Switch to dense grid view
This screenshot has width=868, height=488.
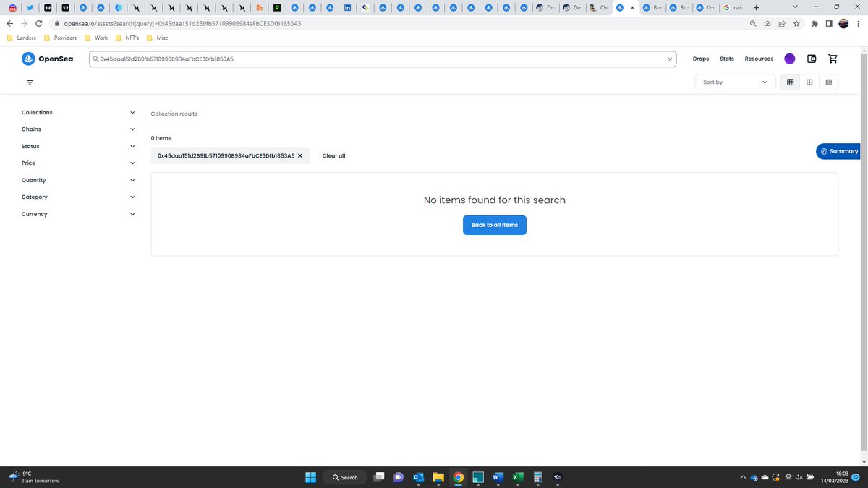coord(790,82)
